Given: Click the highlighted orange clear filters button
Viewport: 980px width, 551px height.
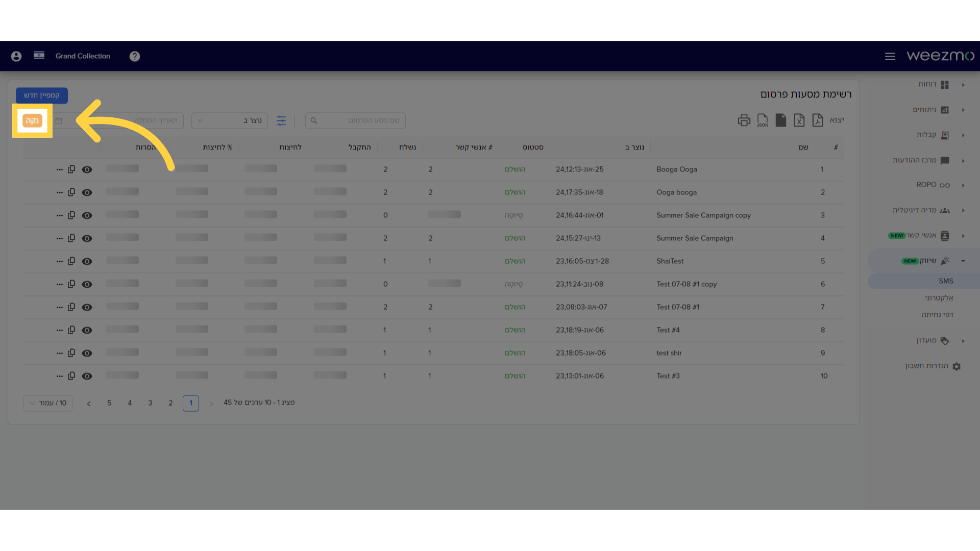Looking at the screenshot, I should pyautogui.click(x=32, y=121).
